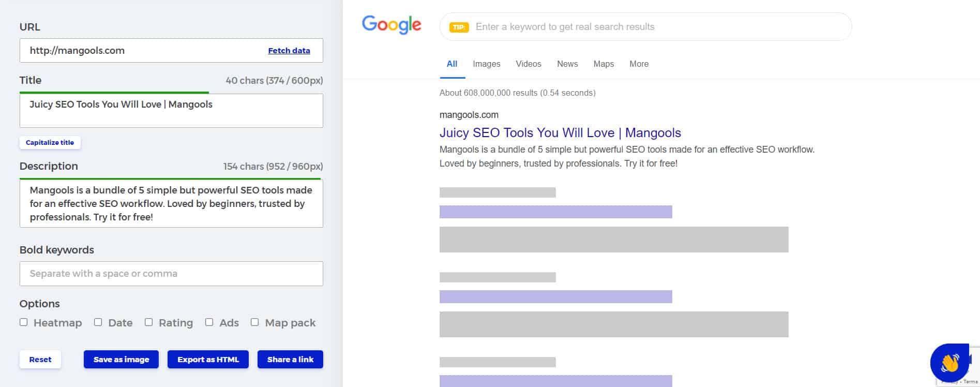The height and width of the screenshot is (387, 980).
Task: Open the Images tab
Action: coord(487,64)
